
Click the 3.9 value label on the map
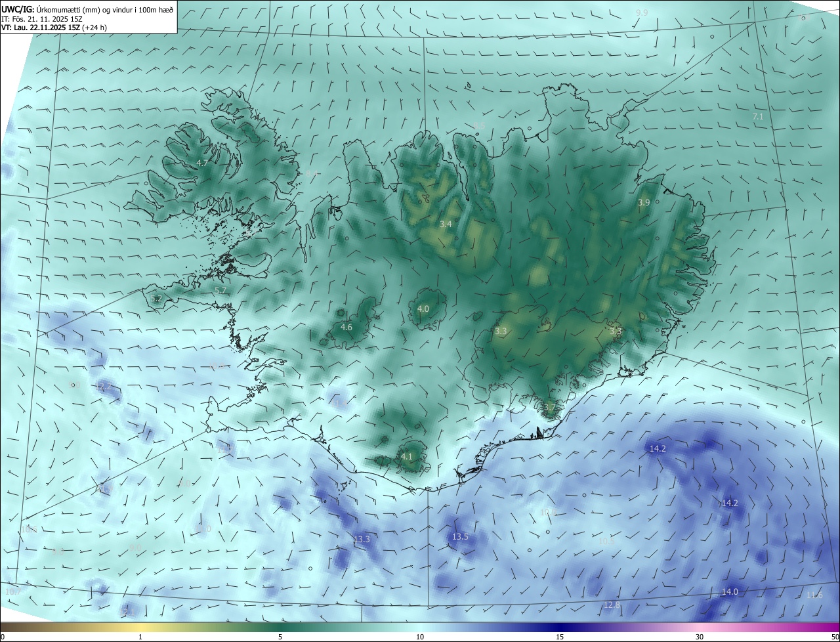point(644,203)
